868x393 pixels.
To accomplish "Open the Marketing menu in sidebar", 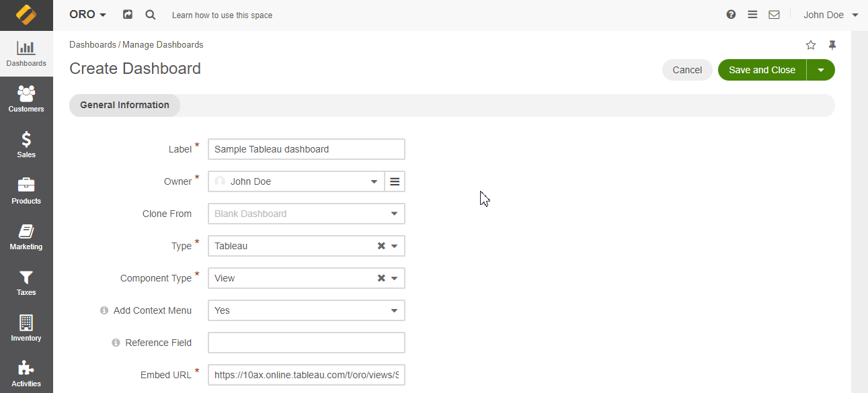I will tap(26, 236).
